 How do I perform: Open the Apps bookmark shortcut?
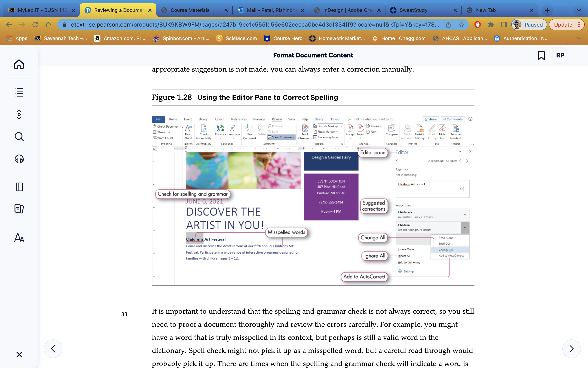pyautogui.click(x=17, y=38)
